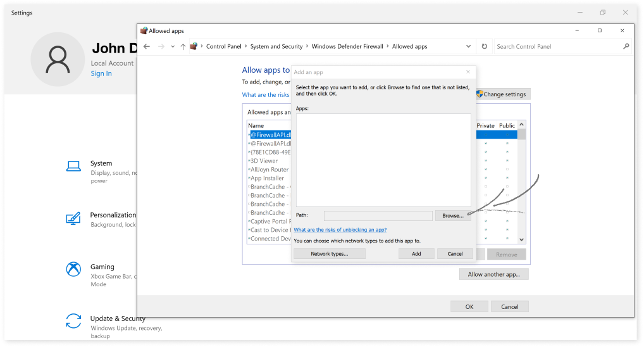Click the Change settings shield button
The height and width of the screenshot is (347, 644).
(x=503, y=94)
